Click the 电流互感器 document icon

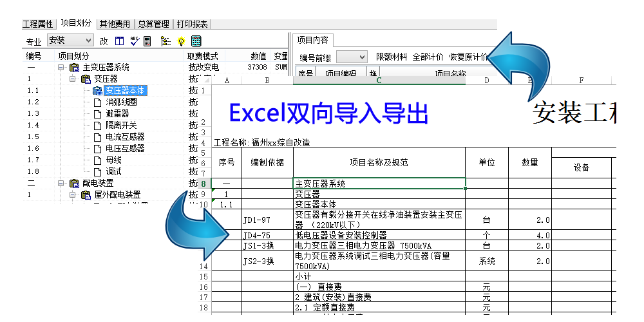point(97,137)
